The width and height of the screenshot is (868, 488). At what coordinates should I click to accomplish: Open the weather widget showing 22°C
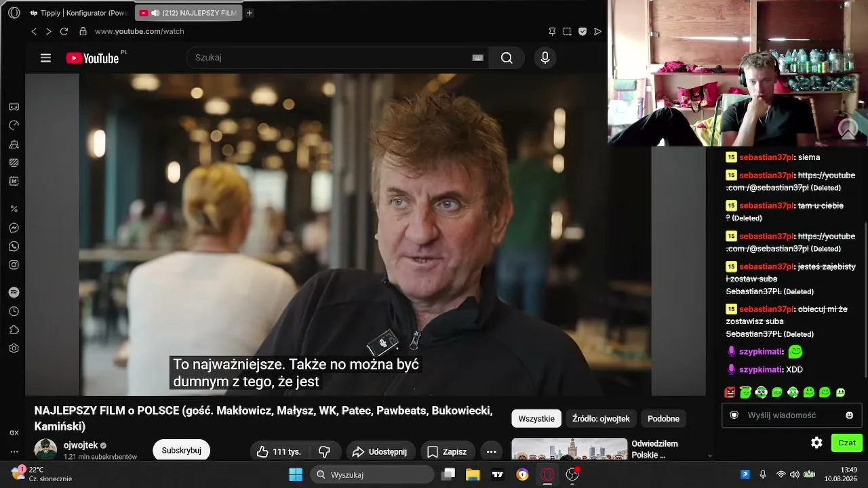point(42,474)
